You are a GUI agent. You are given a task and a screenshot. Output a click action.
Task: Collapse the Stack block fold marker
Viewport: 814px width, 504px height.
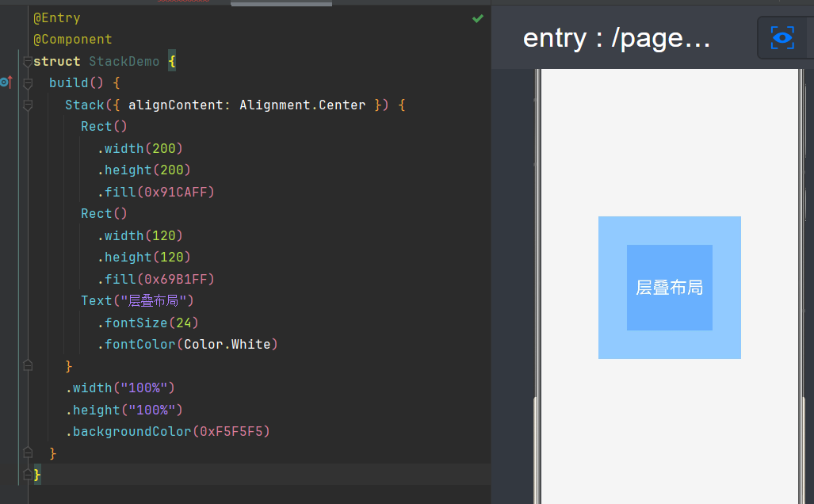tap(28, 105)
